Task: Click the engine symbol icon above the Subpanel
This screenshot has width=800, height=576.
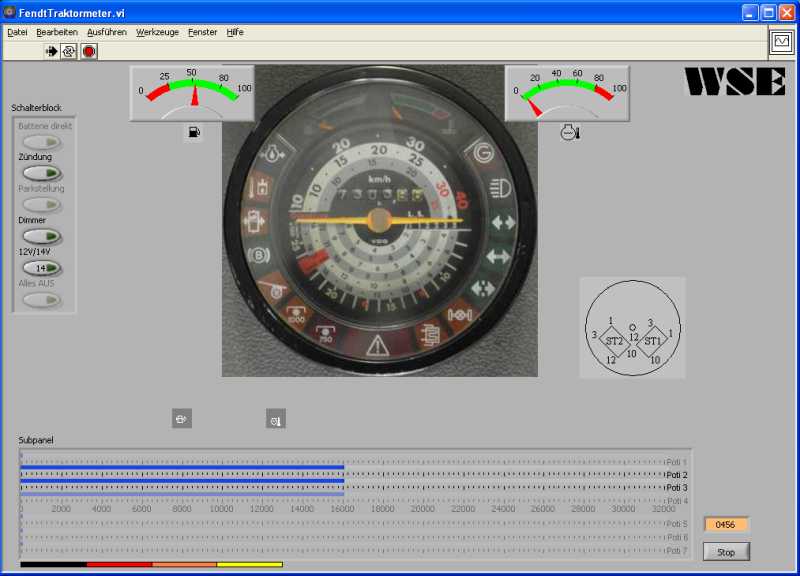Action: 182,419
